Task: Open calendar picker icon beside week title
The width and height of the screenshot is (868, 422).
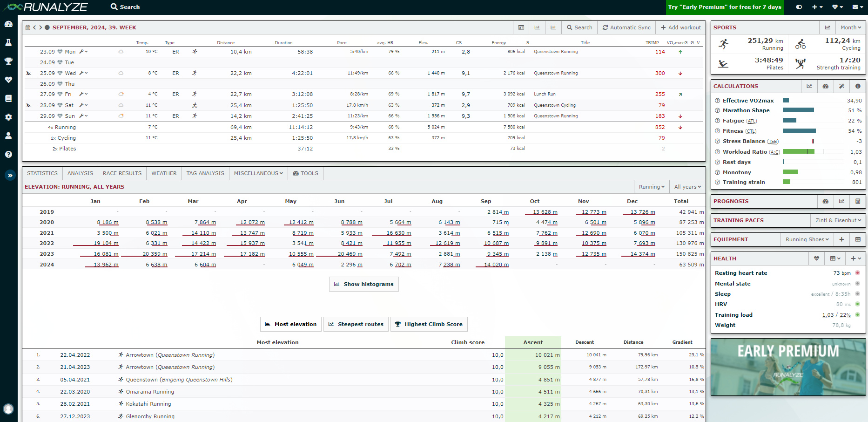Action: click(28, 27)
